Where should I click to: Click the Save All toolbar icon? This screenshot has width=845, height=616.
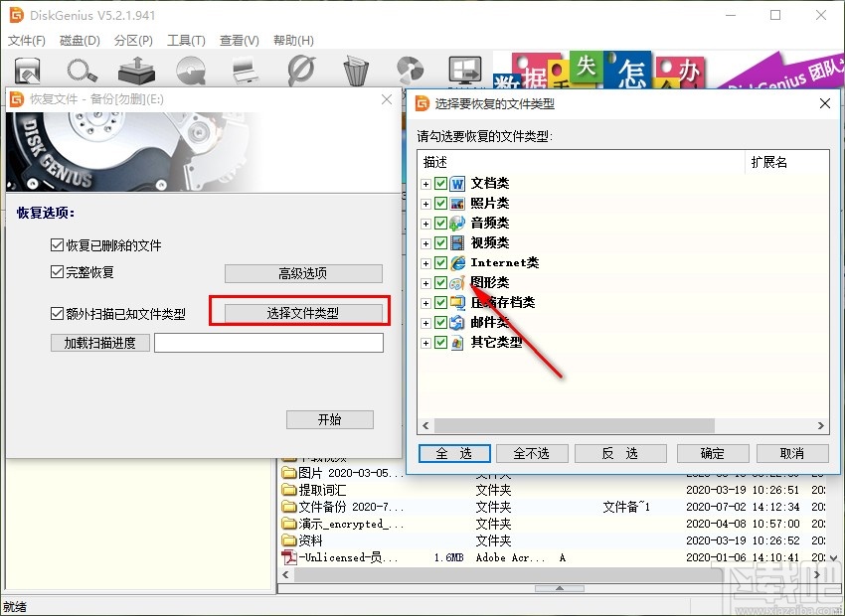tap(27, 70)
